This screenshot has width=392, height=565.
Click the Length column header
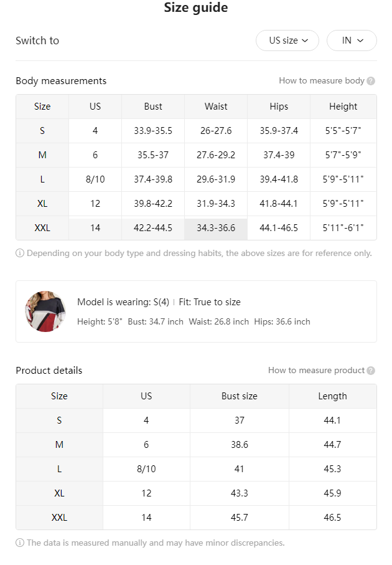333,396
